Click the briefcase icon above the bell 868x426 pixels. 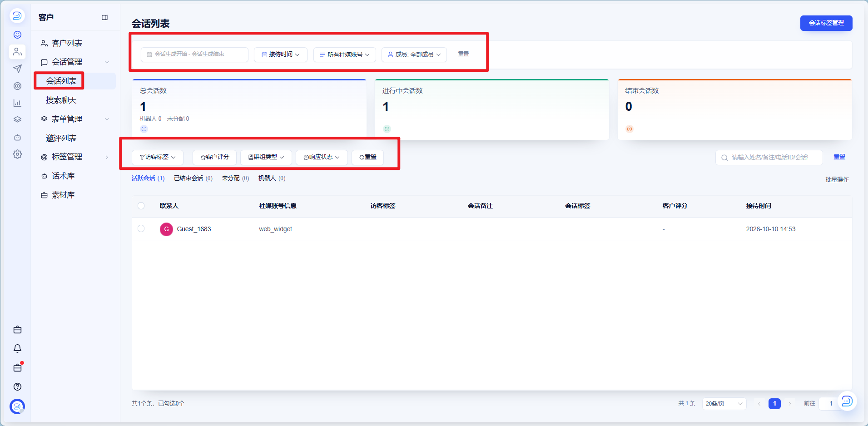17,330
